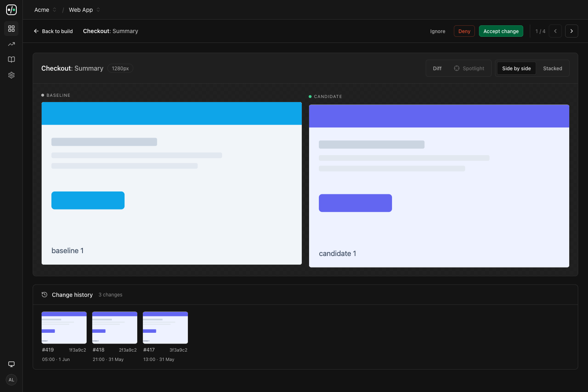Select Side by side layout
This screenshot has width=588, height=392.
coord(517,68)
